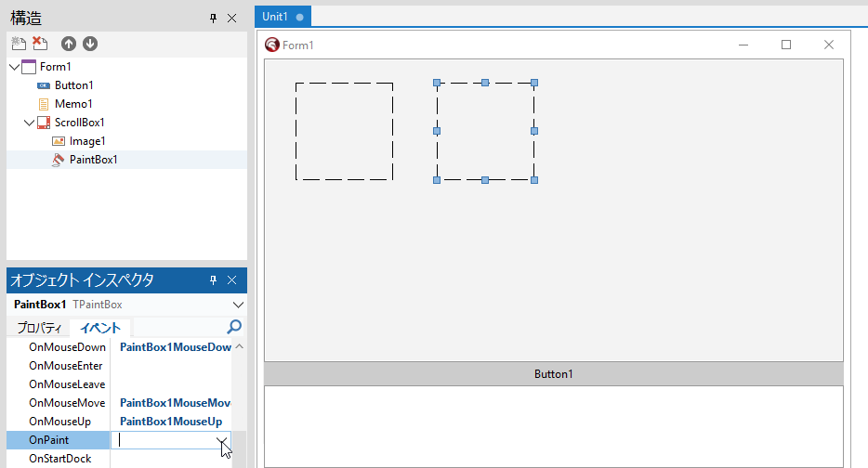Select Button1 in the structure tree
868x468 pixels.
pyautogui.click(x=73, y=85)
